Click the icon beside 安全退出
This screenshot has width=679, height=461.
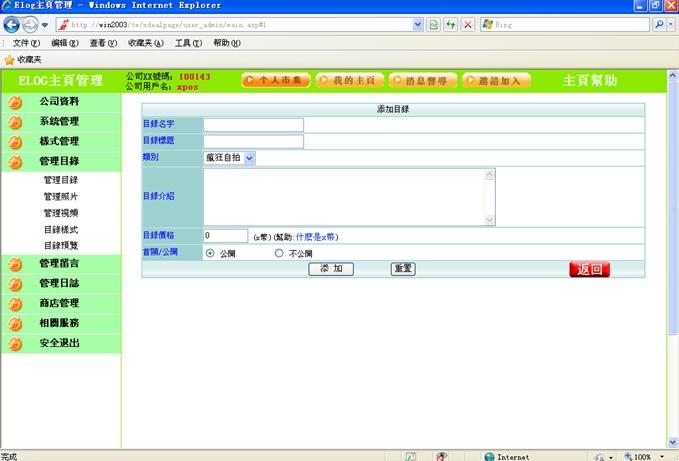[x=15, y=344]
